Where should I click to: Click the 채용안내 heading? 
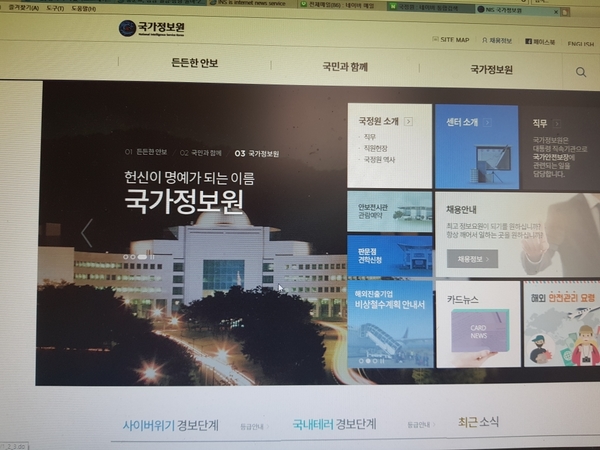(x=461, y=209)
